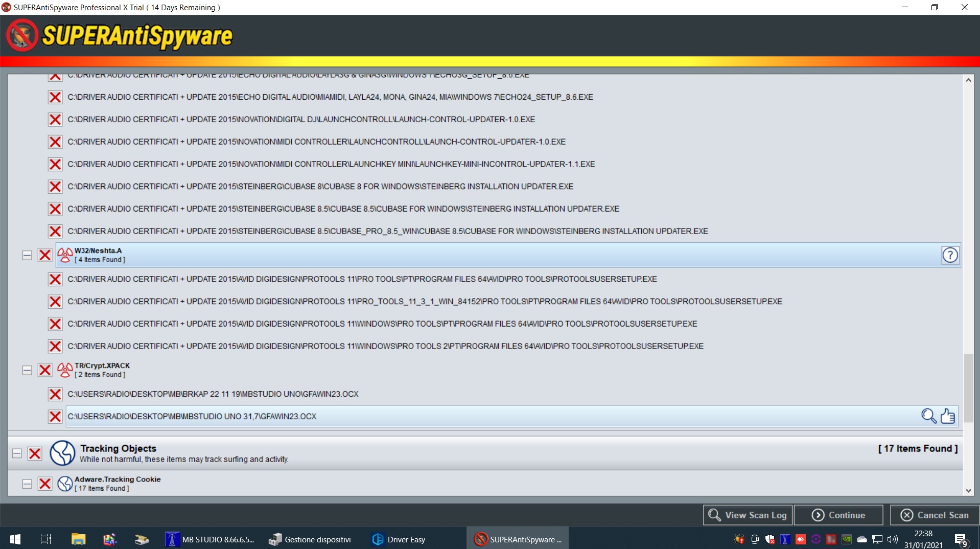Click magnifier icon on MBSTUDIO UNO 31,7 row
Screen dimensions: 980x549
coord(928,416)
